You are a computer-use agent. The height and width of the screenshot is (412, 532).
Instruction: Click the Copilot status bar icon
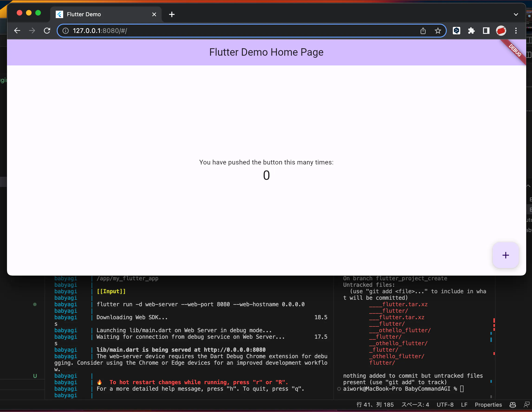512,405
